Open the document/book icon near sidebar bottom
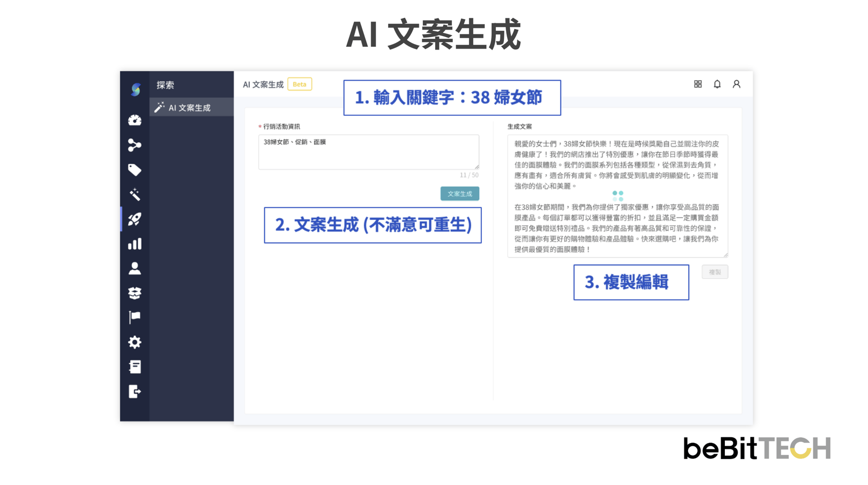Screen dimensions: 868x485 pos(135,367)
